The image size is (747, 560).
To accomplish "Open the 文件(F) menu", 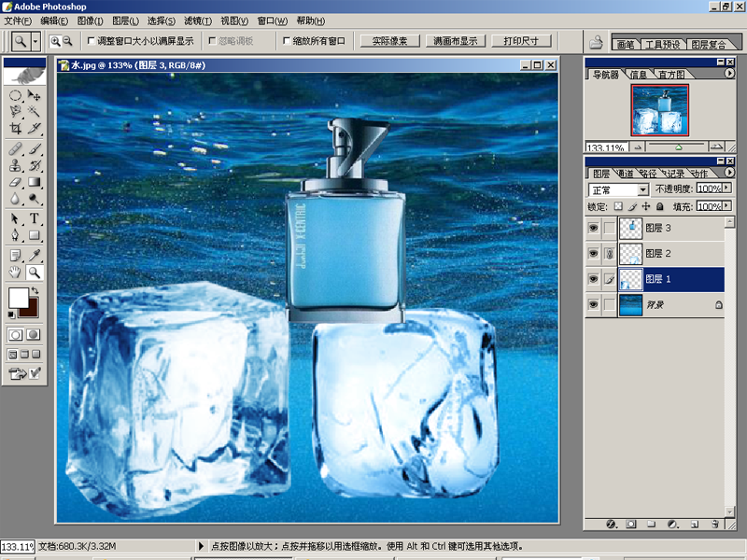I will pos(18,21).
